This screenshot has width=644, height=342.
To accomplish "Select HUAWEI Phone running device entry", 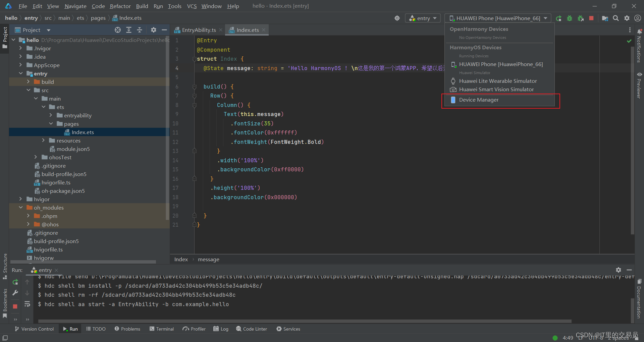I will pos(500,64).
